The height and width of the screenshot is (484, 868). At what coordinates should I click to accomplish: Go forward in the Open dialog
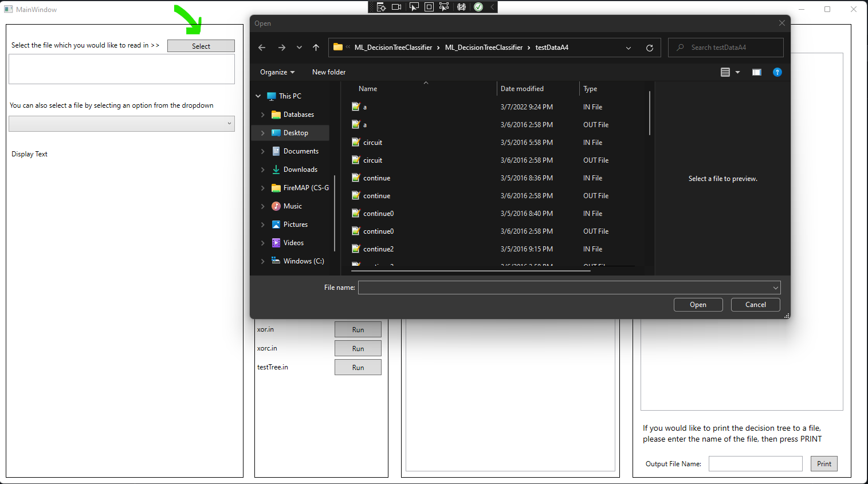[x=281, y=48]
